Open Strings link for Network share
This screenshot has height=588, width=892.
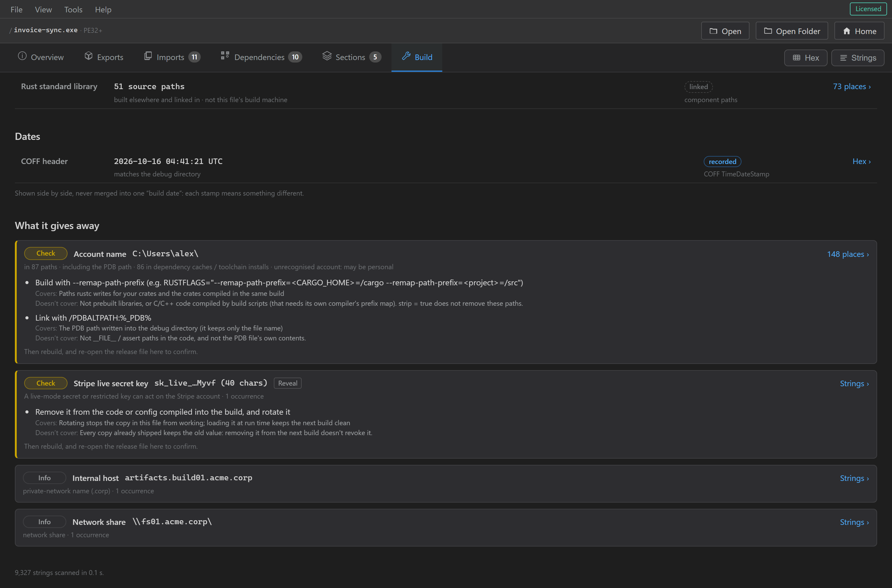tap(854, 522)
